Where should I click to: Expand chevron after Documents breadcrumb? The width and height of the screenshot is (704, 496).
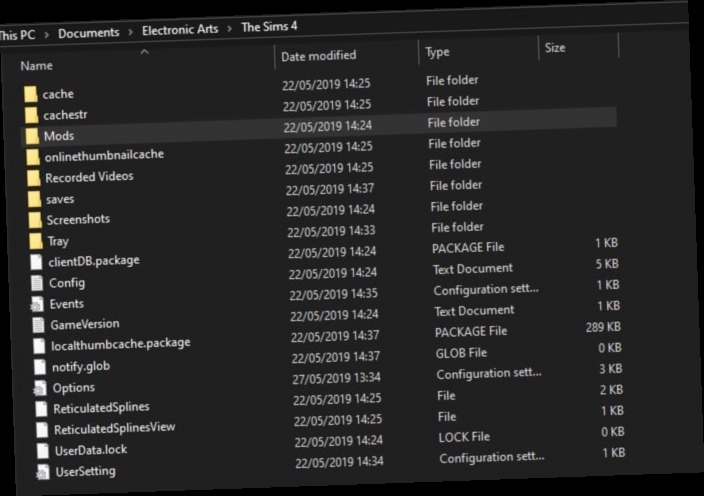130,32
